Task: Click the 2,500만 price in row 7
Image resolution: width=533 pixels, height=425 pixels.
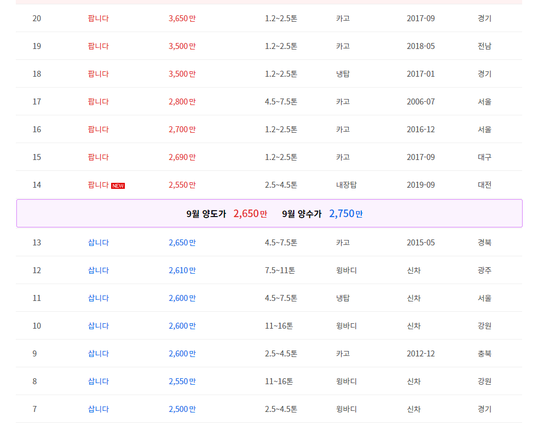Action: 182,409
